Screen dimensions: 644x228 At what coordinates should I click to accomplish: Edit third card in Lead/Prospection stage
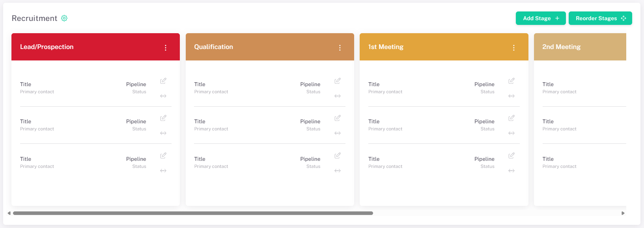coord(163,156)
